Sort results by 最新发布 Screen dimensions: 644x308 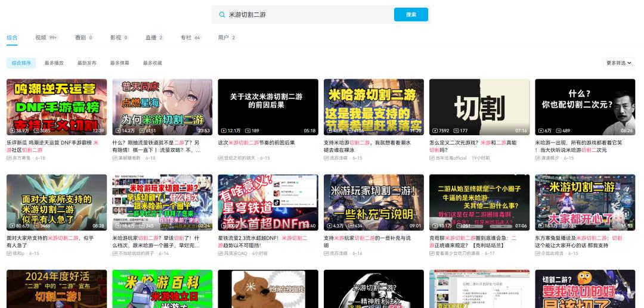[87, 63]
